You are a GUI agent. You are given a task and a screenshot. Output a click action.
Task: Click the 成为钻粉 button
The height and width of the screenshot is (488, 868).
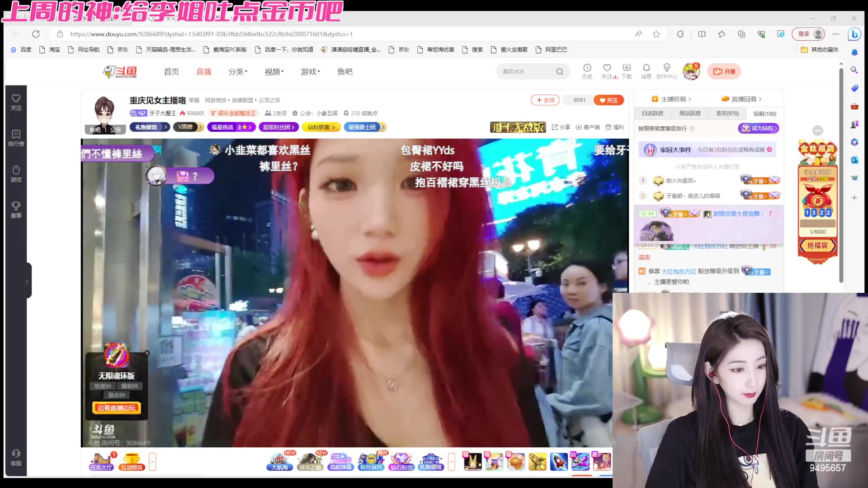tap(759, 128)
